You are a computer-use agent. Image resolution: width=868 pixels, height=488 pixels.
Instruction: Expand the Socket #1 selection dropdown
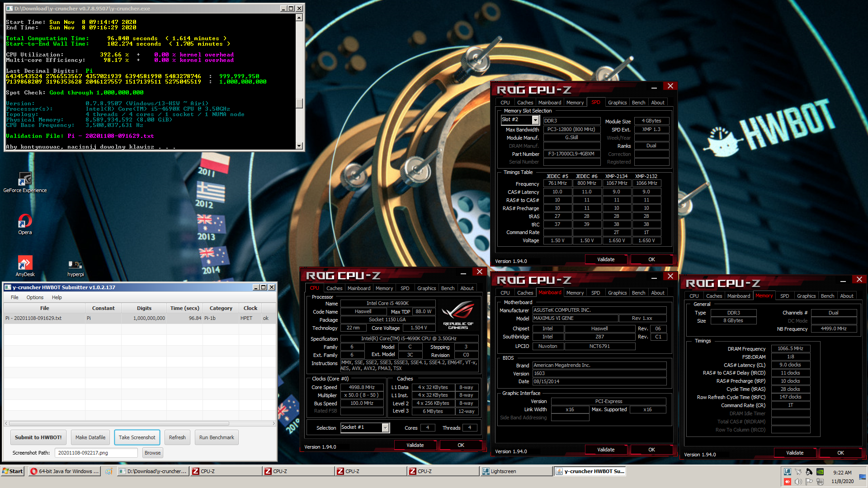385,427
